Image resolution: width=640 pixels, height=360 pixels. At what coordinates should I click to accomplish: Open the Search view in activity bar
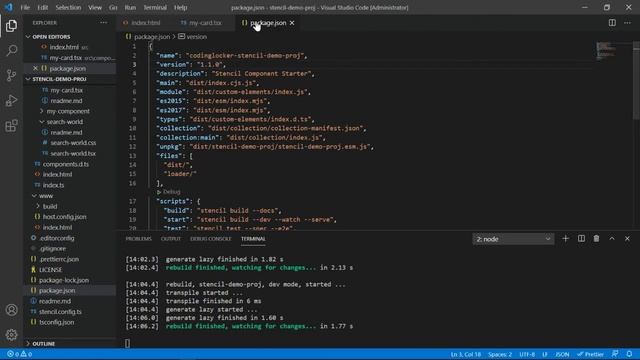pos(11,51)
